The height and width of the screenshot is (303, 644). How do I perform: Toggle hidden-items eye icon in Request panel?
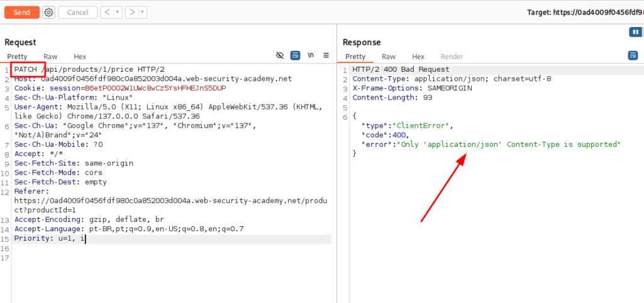[280, 56]
